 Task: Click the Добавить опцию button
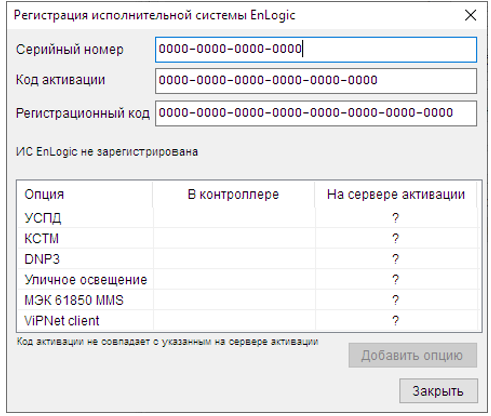point(413,355)
